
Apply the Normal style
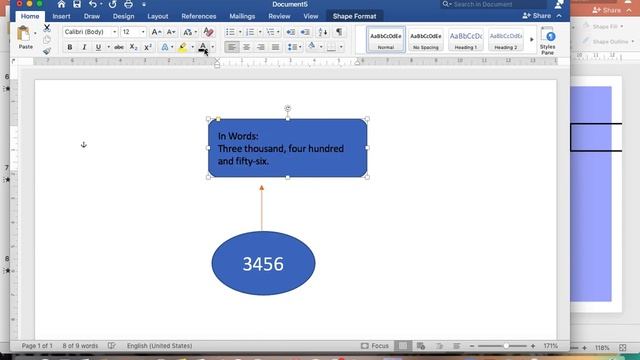(x=386, y=40)
